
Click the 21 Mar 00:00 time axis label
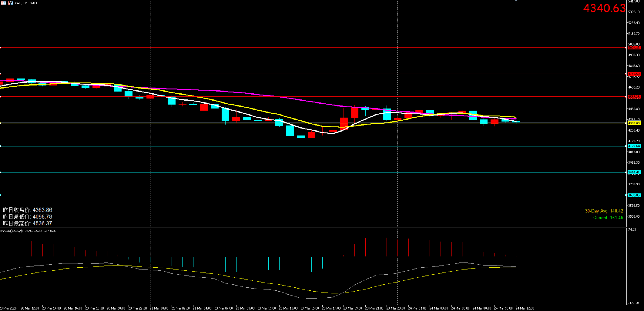tap(159, 308)
